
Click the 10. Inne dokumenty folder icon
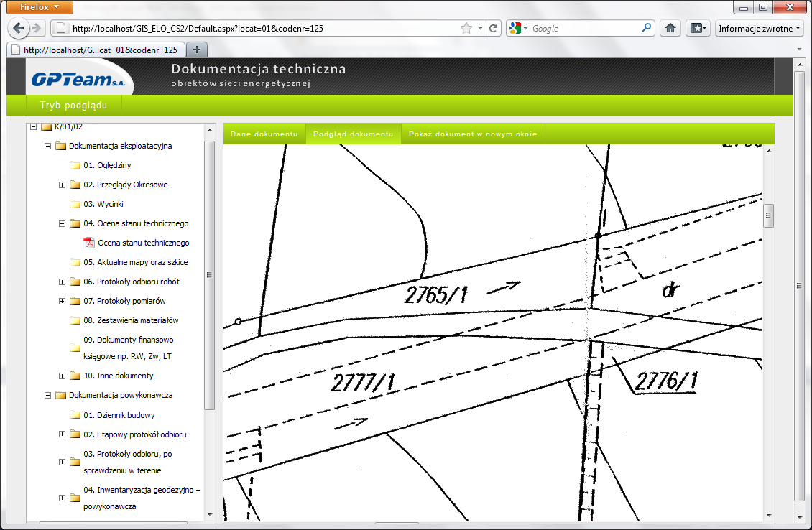(75, 376)
